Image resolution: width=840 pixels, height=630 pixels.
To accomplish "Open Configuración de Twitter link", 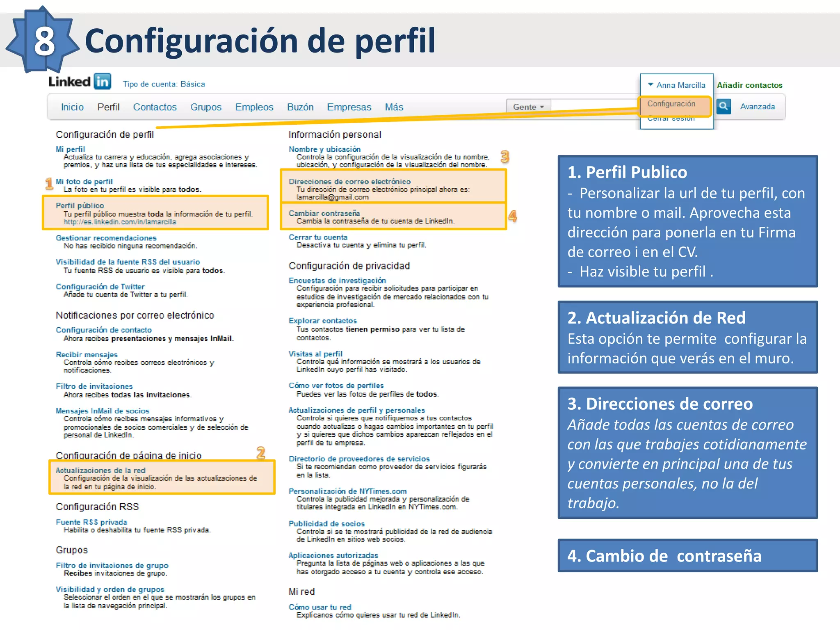I will point(100,287).
